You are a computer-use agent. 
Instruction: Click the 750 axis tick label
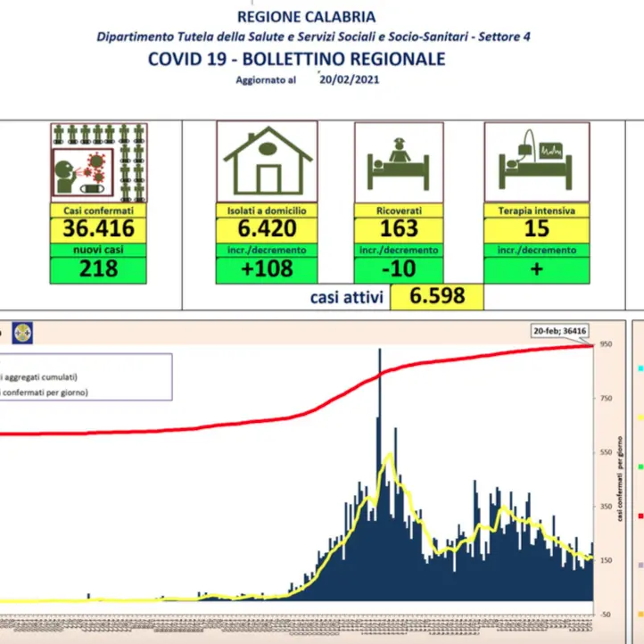pyautogui.click(x=607, y=398)
